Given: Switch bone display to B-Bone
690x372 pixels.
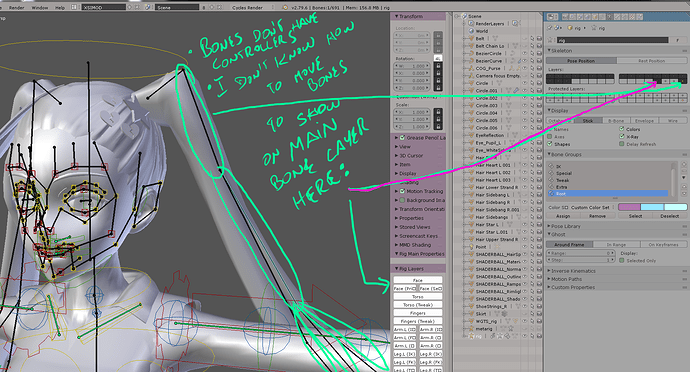Looking at the screenshot, I should (616, 120).
